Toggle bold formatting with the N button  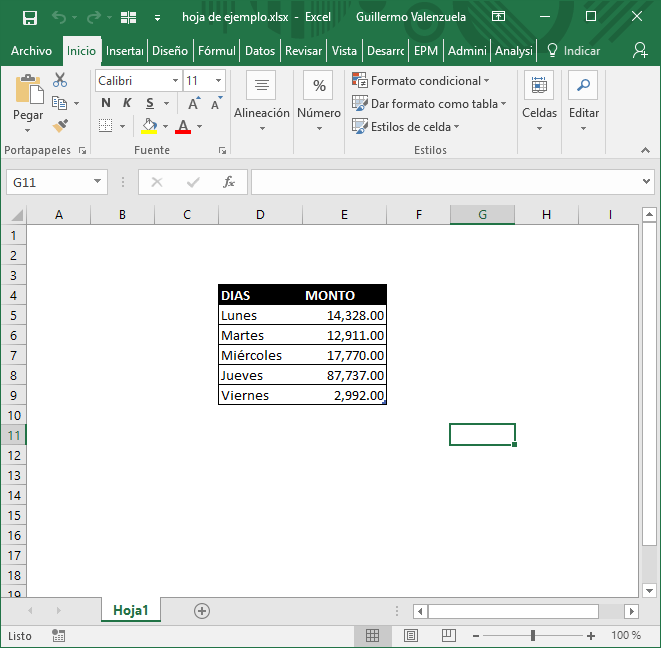tap(106, 103)
